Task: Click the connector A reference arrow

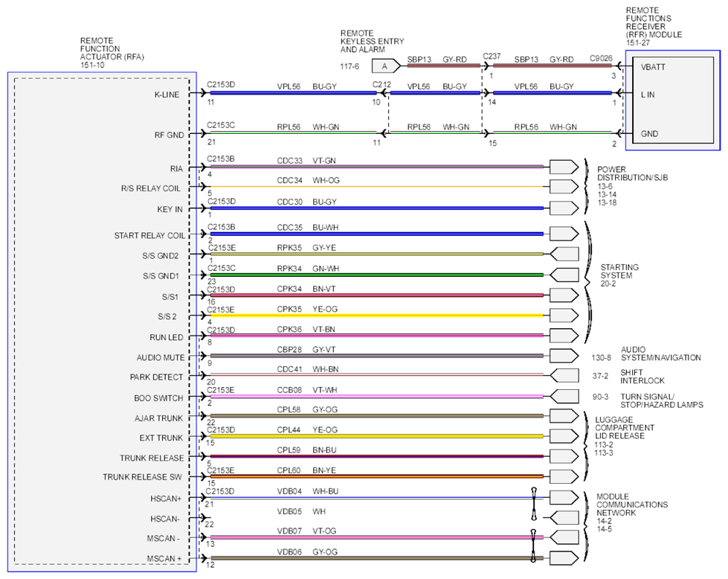Action: point(386,66)
